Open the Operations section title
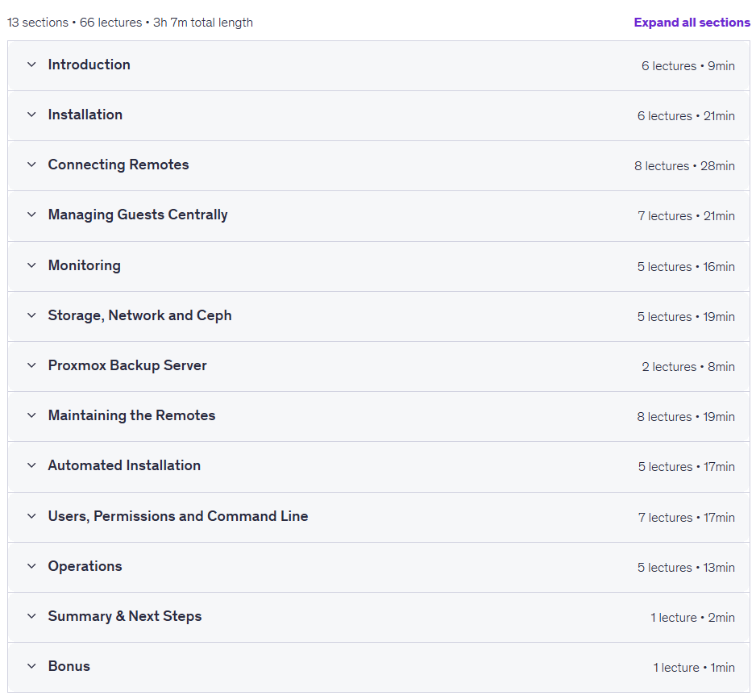Screen dimensions: 756x700 (85, 566)
